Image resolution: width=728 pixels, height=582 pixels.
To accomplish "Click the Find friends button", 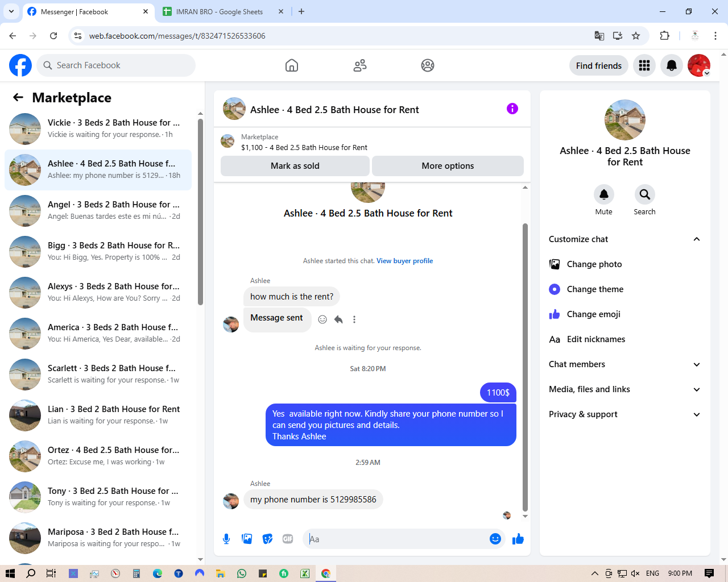I will tap(599, 65).
